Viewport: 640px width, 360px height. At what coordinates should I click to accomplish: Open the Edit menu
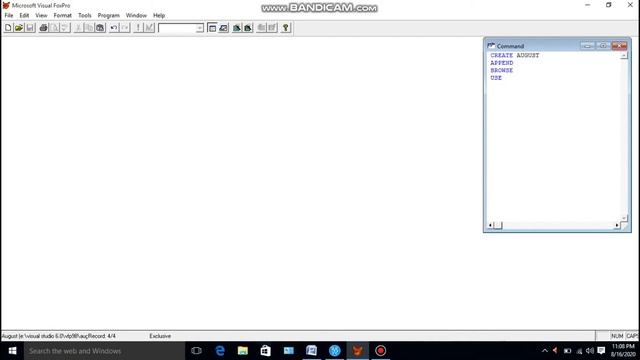(x=24, y=16)
